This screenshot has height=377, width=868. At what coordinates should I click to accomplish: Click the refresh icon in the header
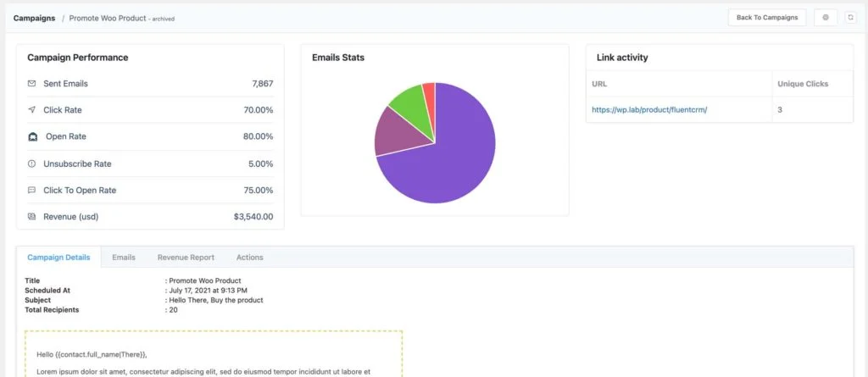(x=851, y=18)
